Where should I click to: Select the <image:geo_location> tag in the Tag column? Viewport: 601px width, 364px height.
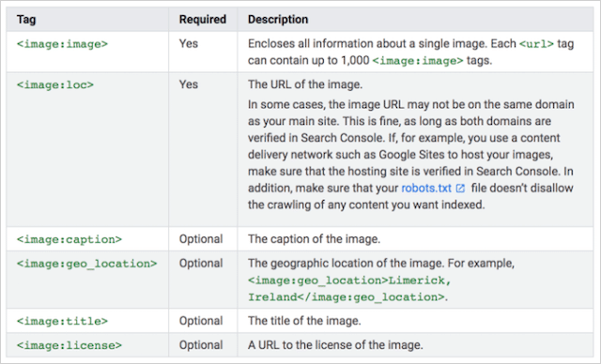86,264
